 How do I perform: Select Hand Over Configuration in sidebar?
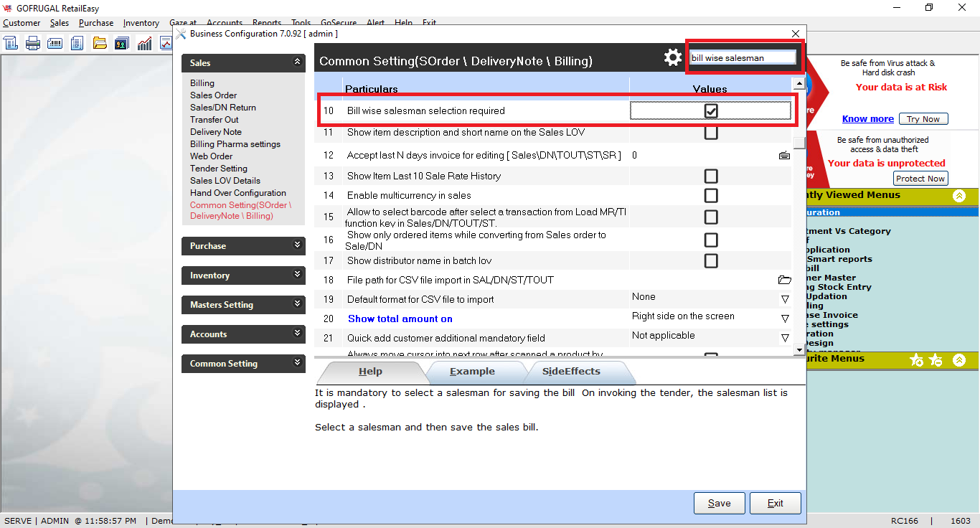coord(238,193)
